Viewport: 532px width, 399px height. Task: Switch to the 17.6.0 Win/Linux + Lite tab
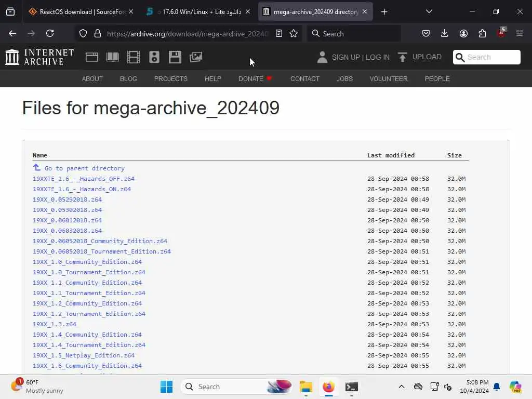tap(199, 12)
